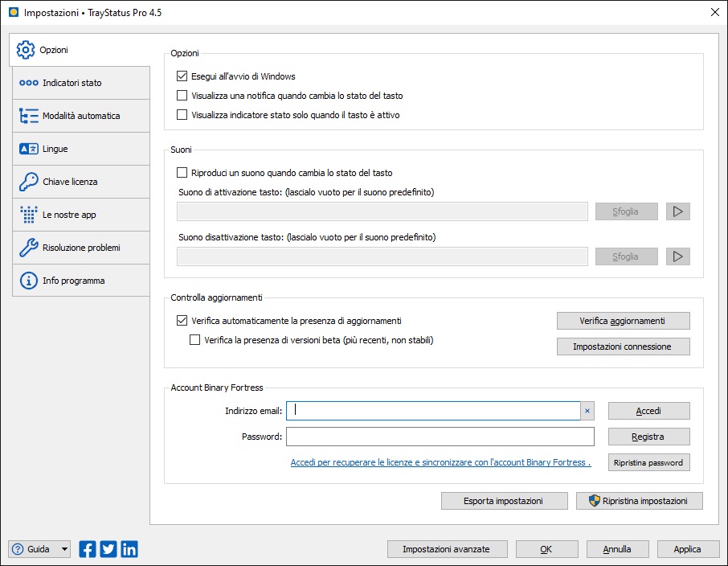
Task: Click Sfoglia for activation sound
Action: pos(626,211)
